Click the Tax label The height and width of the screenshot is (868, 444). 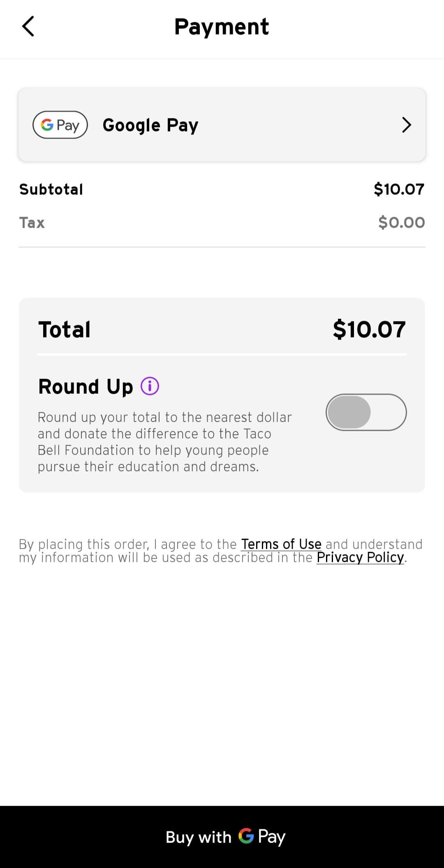tap(32, 222)
